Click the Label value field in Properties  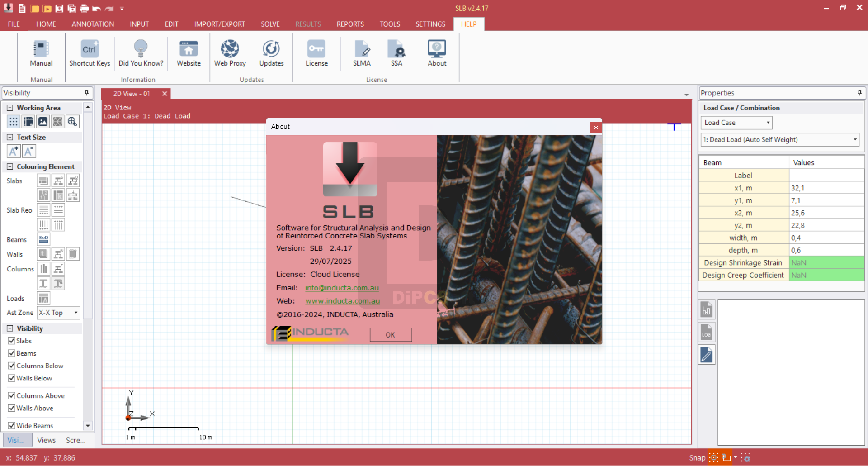(826, 176)
